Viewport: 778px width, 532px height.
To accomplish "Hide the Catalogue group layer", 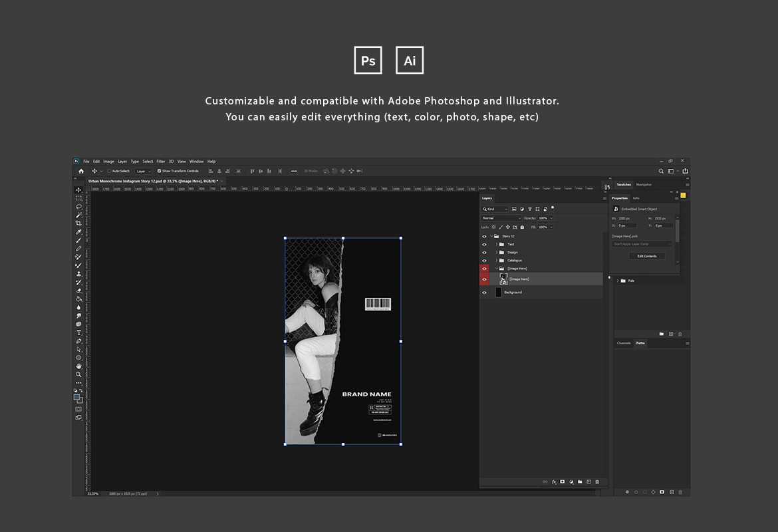I will click(484, 260).
